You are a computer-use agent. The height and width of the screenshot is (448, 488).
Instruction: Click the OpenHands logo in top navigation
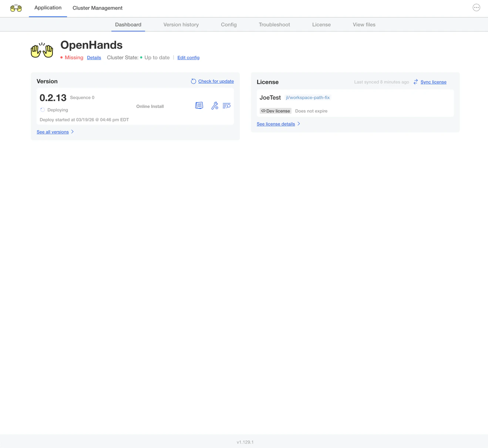coord(16,8)
